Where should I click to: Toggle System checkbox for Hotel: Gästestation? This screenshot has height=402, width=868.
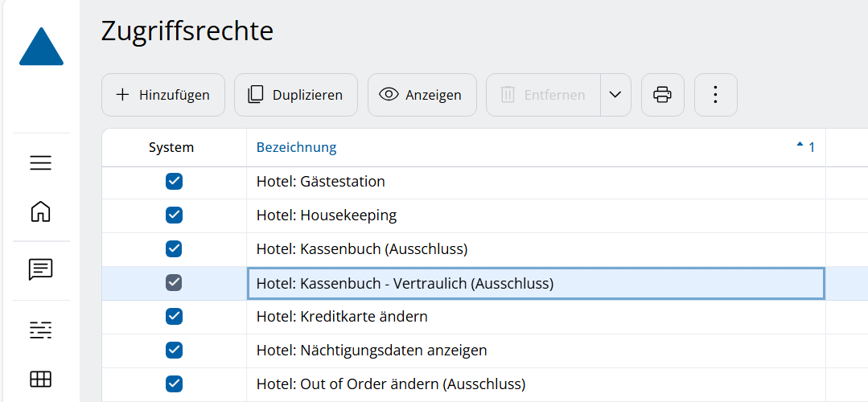[174, 182]
